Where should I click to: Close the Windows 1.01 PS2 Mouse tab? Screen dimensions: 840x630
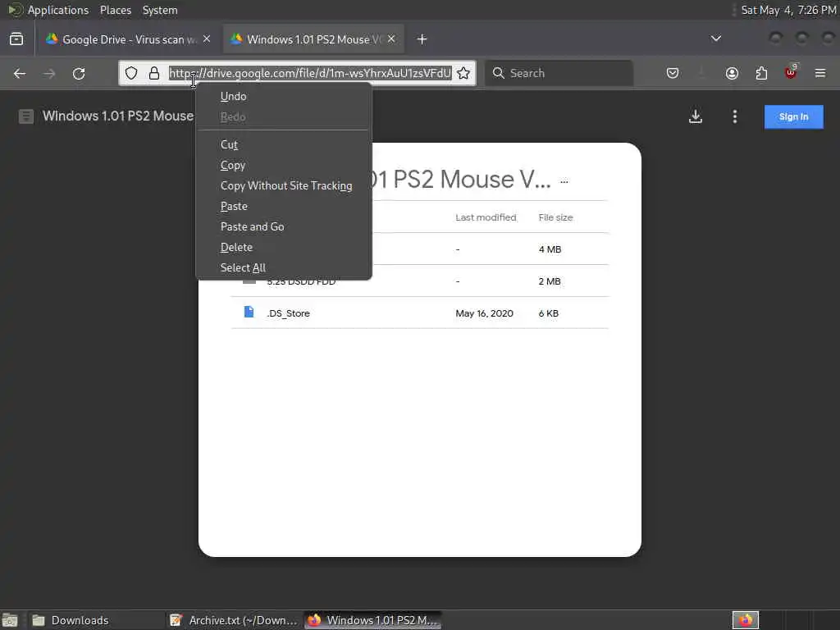click(x=391, y=39)
